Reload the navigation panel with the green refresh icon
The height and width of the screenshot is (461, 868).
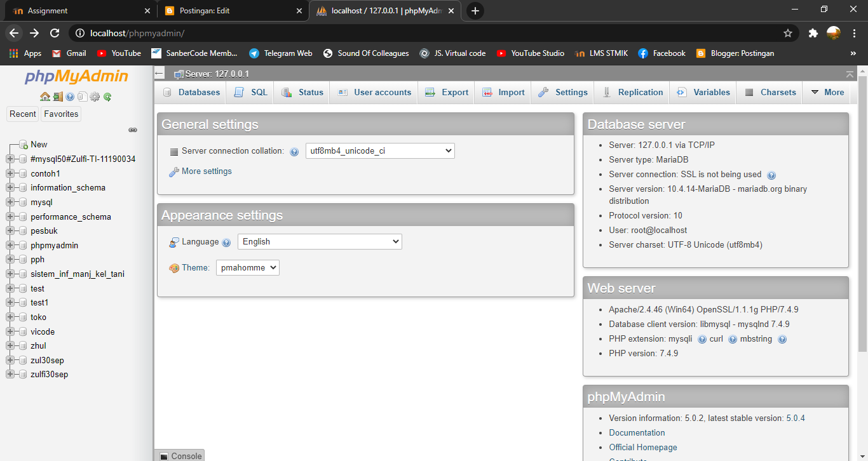click(107, 97)
